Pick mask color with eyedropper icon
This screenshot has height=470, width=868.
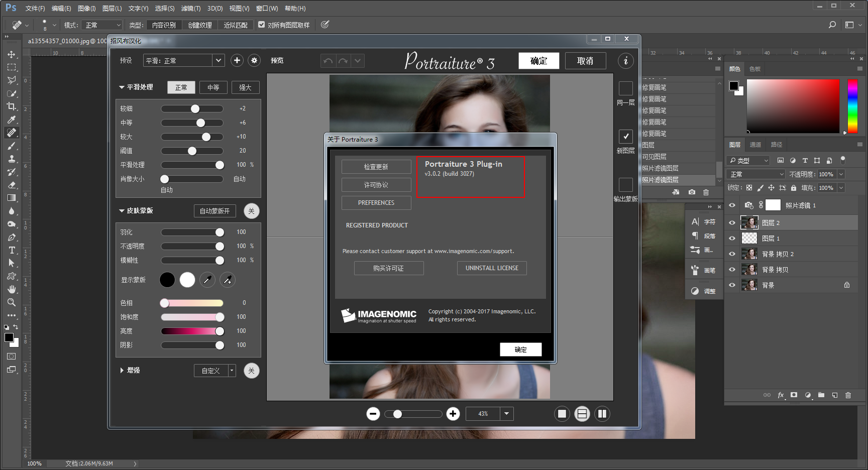point(207,280)
